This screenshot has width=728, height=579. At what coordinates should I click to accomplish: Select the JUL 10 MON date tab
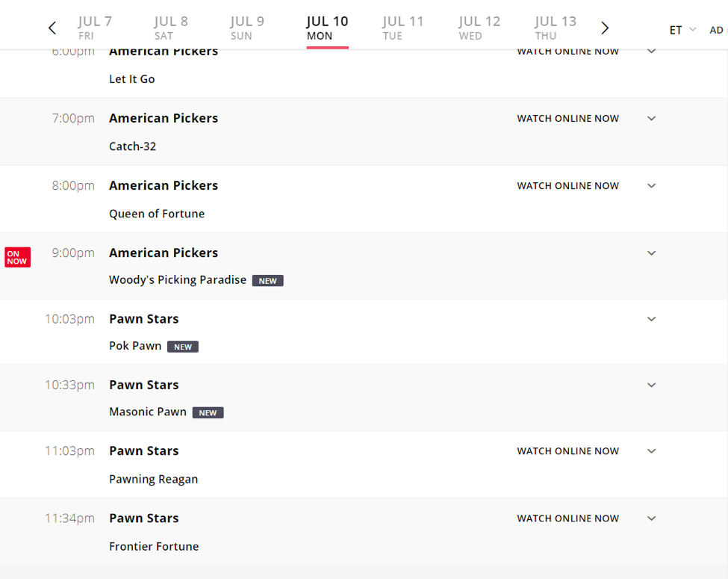click(327, 28)
